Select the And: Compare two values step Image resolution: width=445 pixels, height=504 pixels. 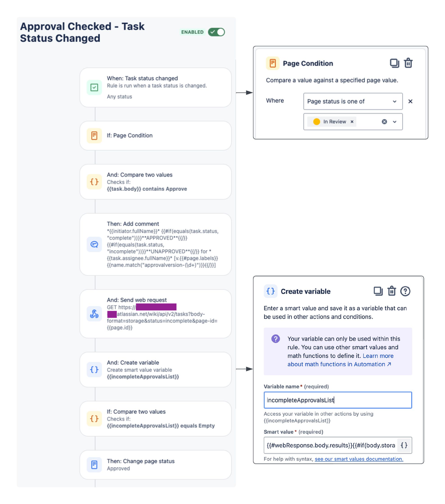(x=156, y=182)
